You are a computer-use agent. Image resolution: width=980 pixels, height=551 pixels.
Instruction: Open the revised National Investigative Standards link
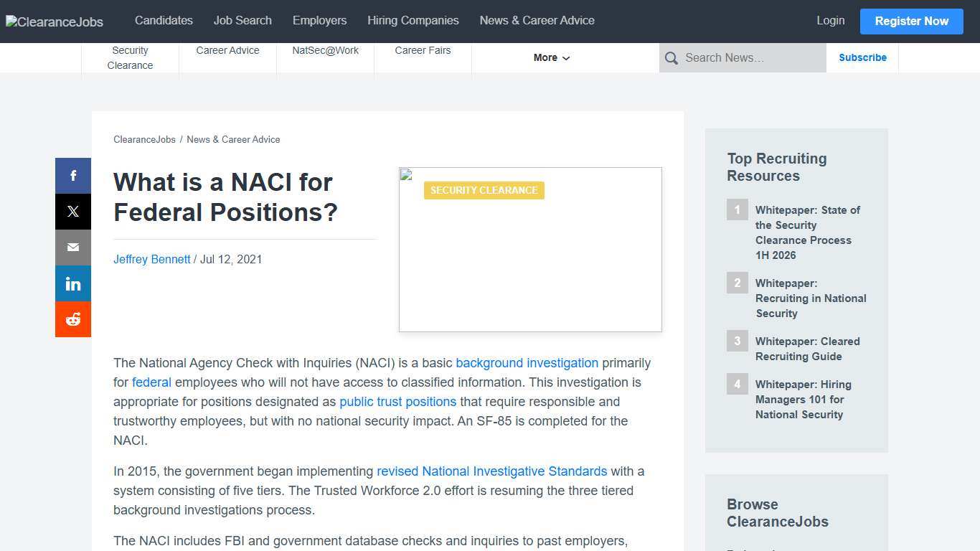[491, 471]
